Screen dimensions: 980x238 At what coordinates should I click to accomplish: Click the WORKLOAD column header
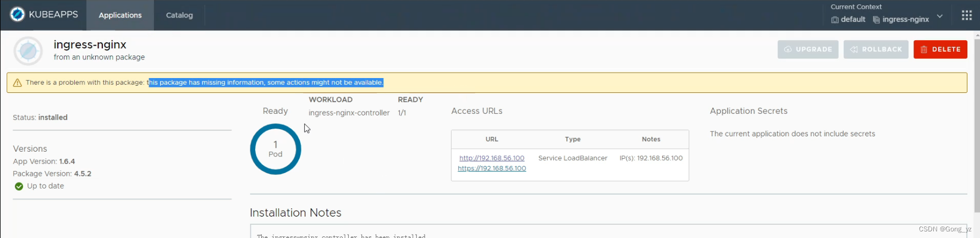coord(331,99)
